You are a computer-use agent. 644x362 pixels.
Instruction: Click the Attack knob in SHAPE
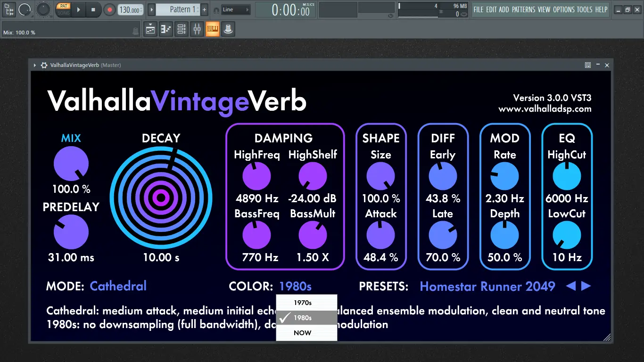[x=380, y=235]
